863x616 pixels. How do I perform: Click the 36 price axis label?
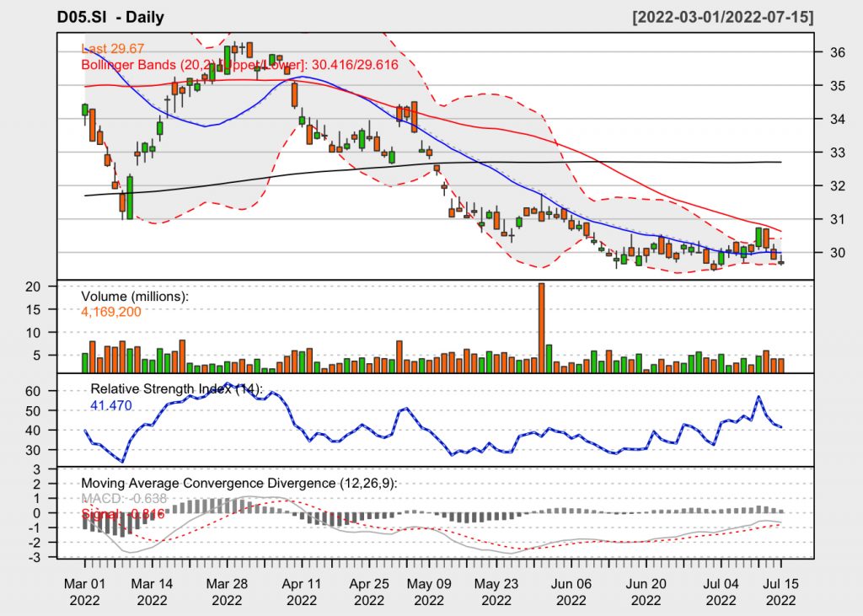point(838,52)
